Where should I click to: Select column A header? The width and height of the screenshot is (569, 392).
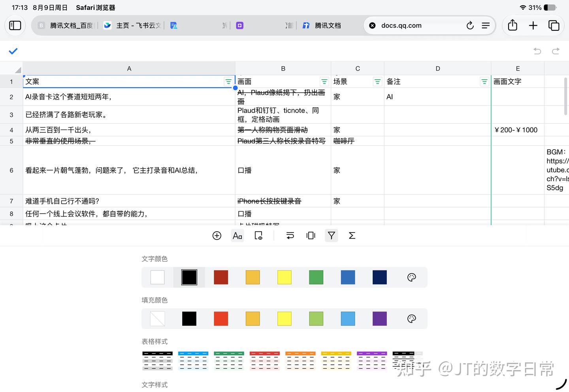129,68
